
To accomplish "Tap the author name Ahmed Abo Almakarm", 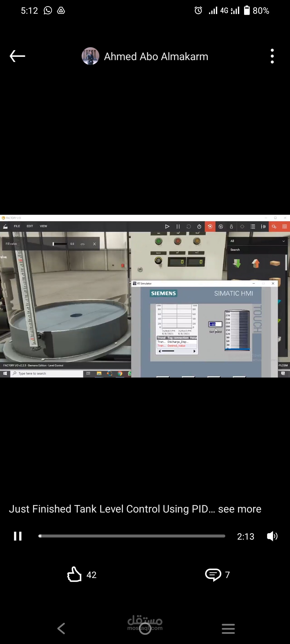I will pos(156,57).
